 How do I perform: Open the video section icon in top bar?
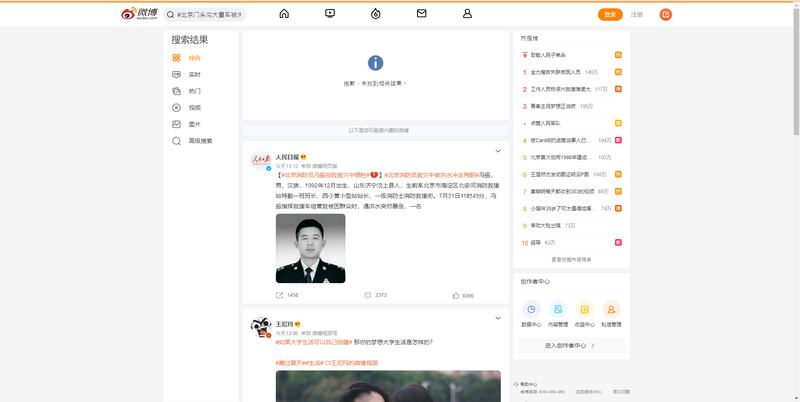click(330, 14)
